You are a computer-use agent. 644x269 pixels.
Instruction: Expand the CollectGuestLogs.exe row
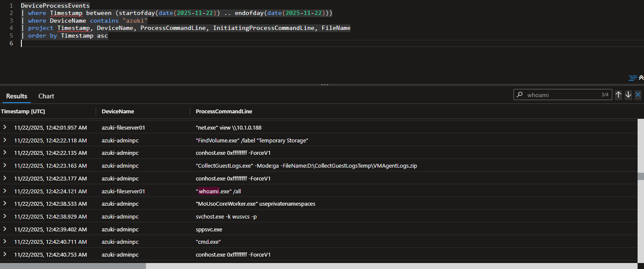tap(5, 166)
